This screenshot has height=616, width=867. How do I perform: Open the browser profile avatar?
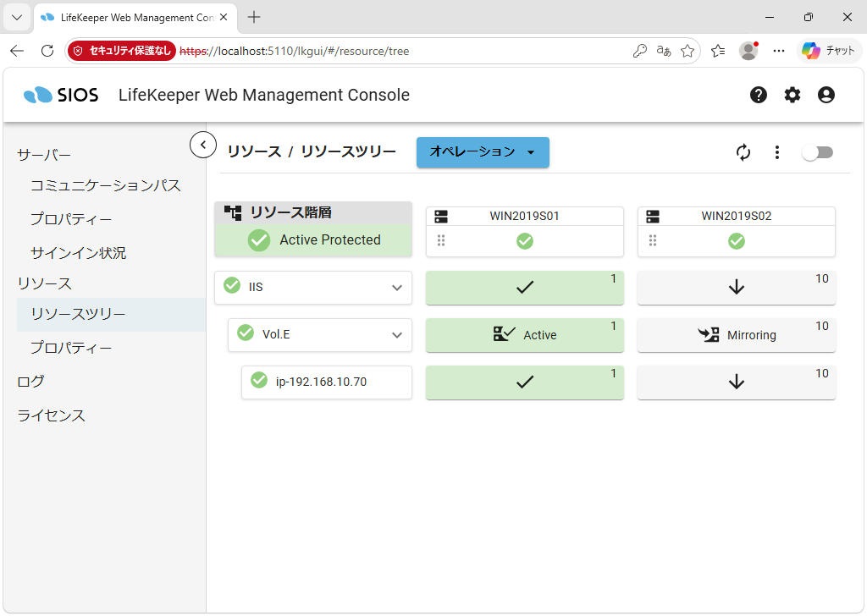pyautogui.click(x=748, y=51)
